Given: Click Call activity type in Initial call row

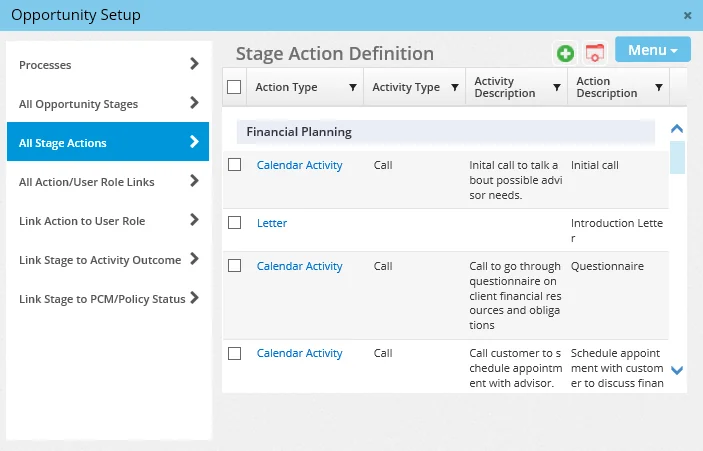Looking at the screenshot, I should click(383, 165).
